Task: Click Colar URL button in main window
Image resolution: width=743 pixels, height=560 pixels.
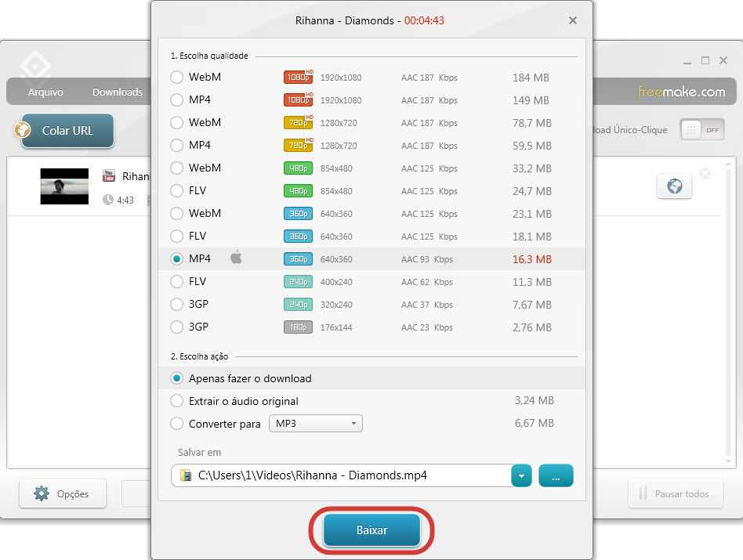Action: (x=67, y=131)
